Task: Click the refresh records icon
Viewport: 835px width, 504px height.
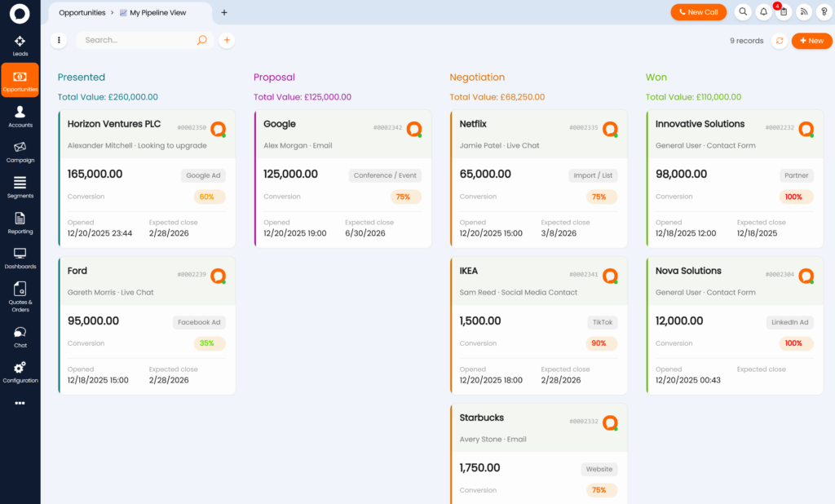Action: tap(779, 41)
